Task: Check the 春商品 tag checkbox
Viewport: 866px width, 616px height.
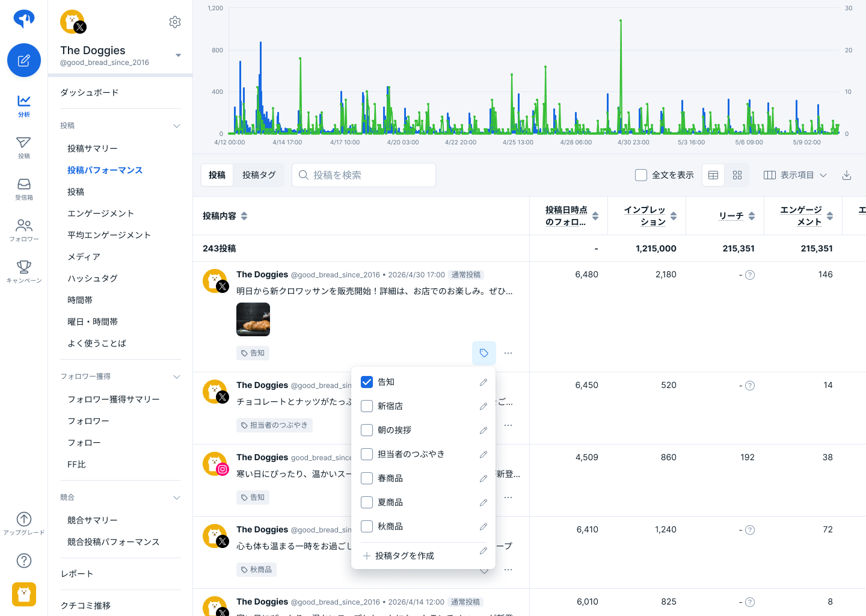Action: point(367,478)
